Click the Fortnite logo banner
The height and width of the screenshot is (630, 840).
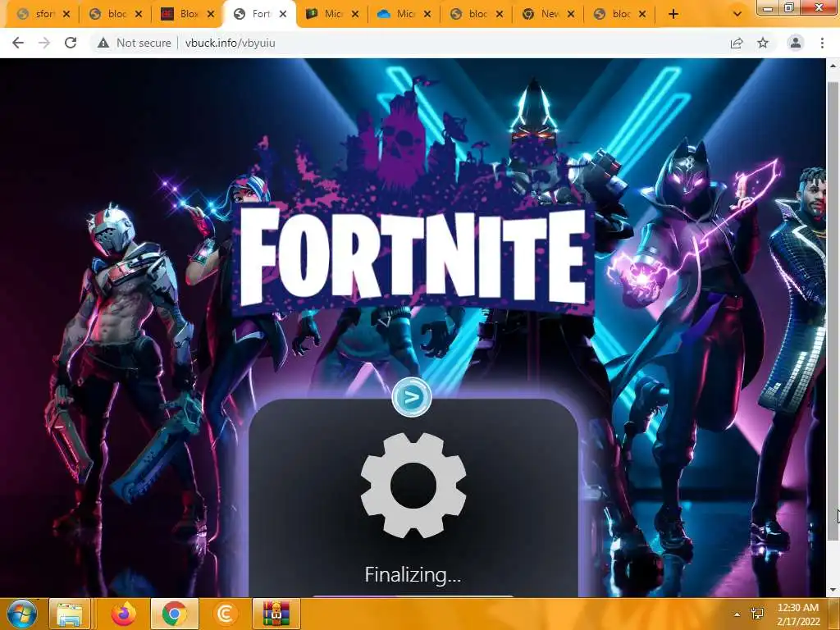(413, 258)
